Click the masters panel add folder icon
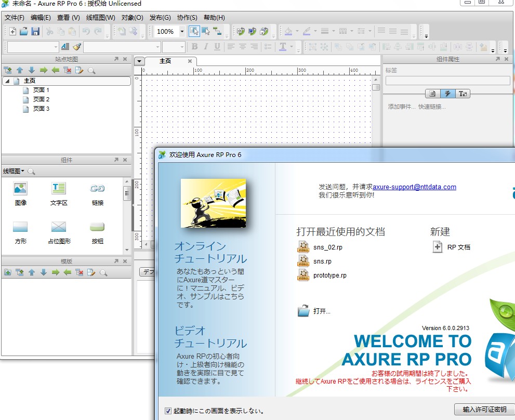Viewport: 515px width, 420px height. click(x=8, y=272)
